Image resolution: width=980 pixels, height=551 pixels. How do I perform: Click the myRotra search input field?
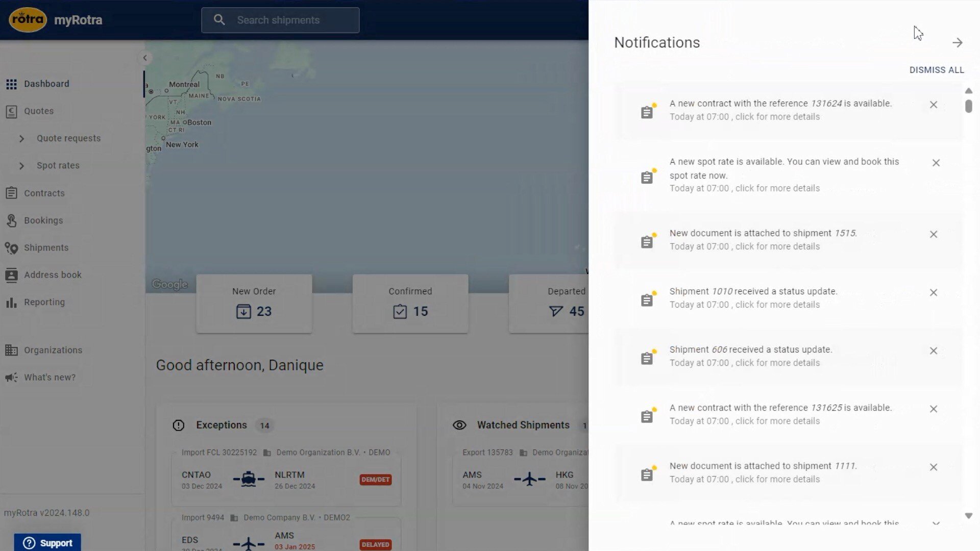279,19
